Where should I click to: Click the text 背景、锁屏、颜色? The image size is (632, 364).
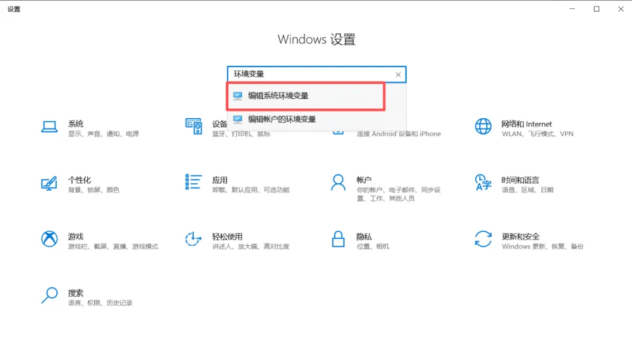pyautogui.click(x=94, y=190)
